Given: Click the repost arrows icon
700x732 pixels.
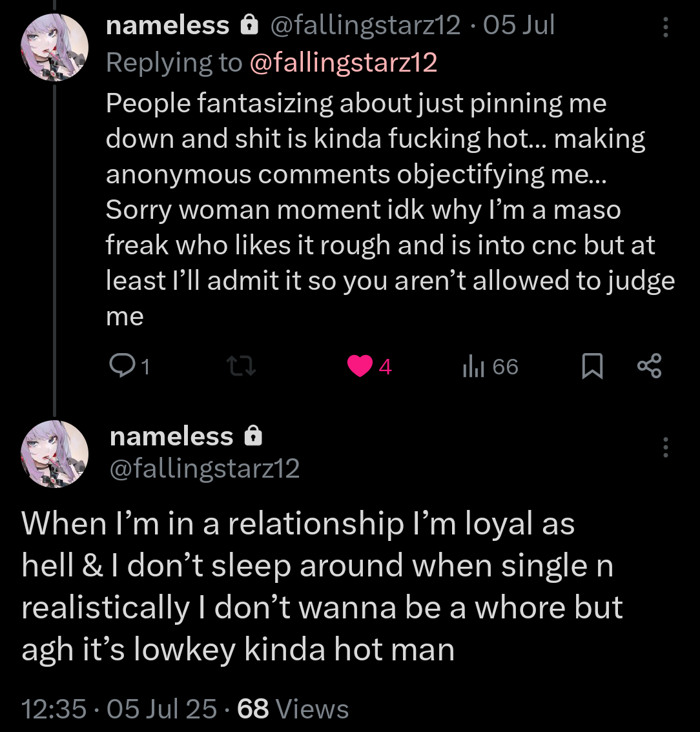Looking at the screenshot, I should pos(242,367).
